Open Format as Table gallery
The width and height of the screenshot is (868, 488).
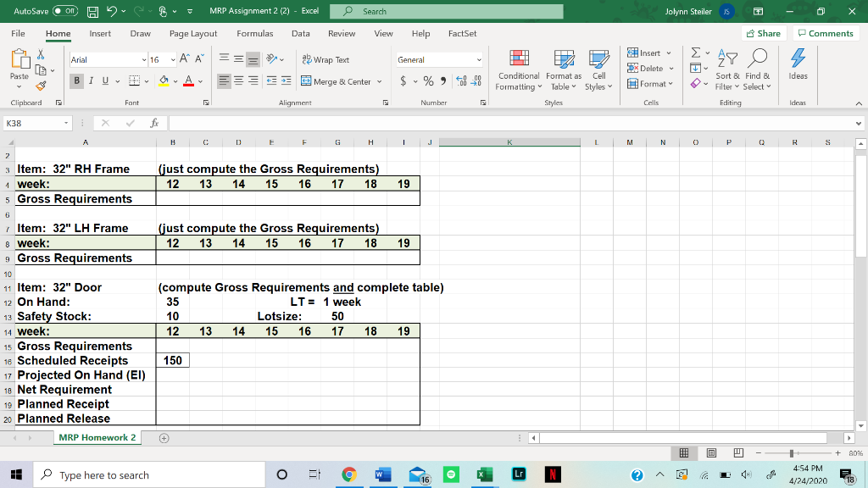(564, 70)
